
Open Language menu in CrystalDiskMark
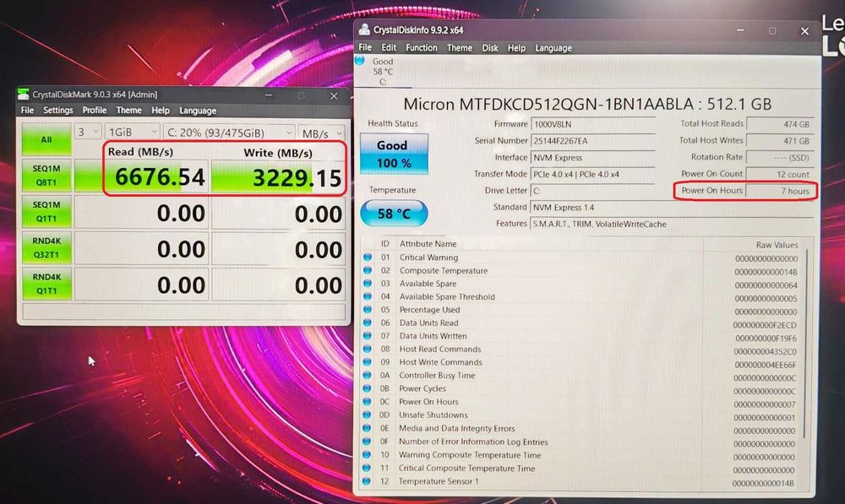198,111
